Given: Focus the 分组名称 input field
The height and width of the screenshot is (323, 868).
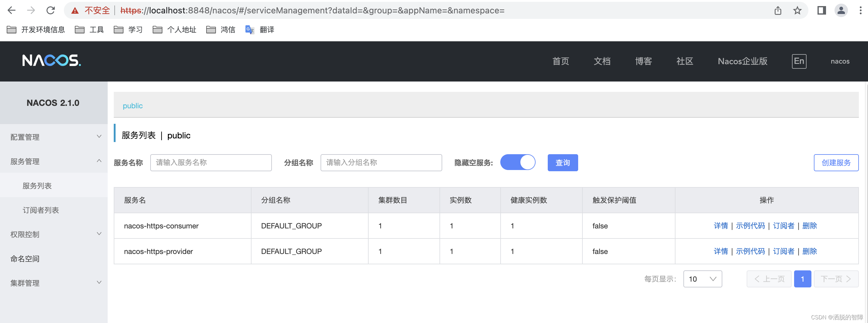Looking at the screenshot, I should 381,163.
